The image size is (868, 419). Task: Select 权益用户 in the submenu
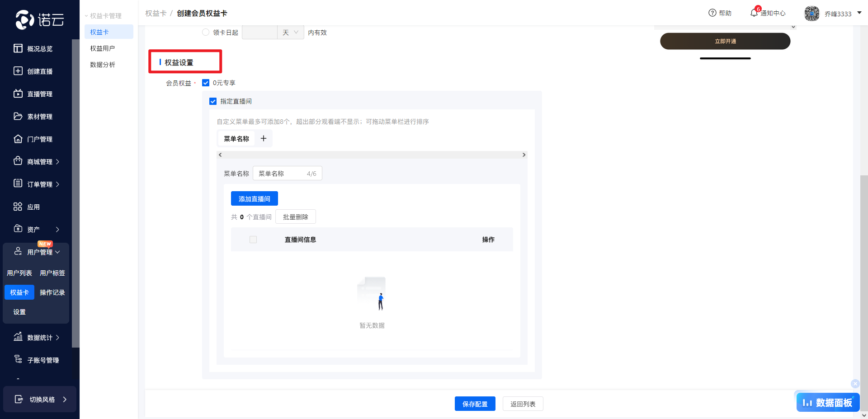(103, 48)
